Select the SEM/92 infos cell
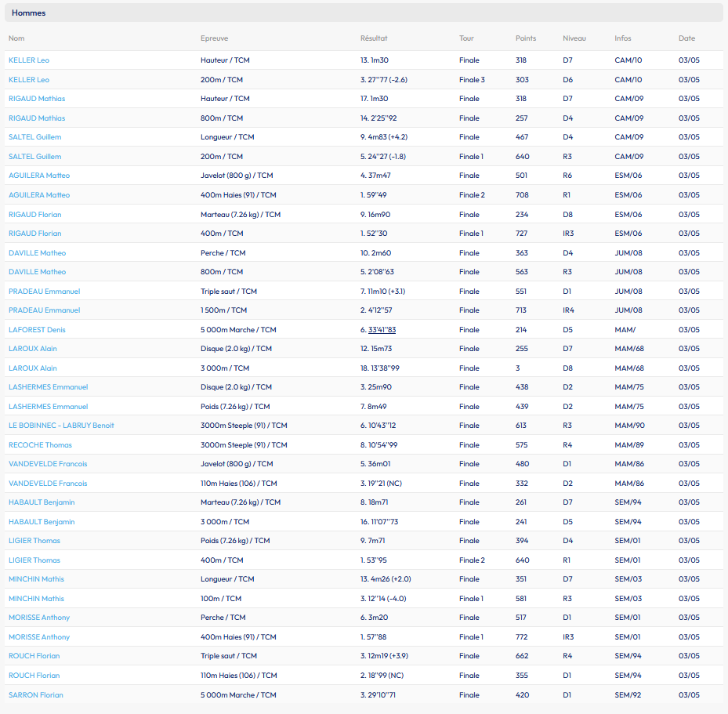The image size is (728, 714). [x=628, y=695]
